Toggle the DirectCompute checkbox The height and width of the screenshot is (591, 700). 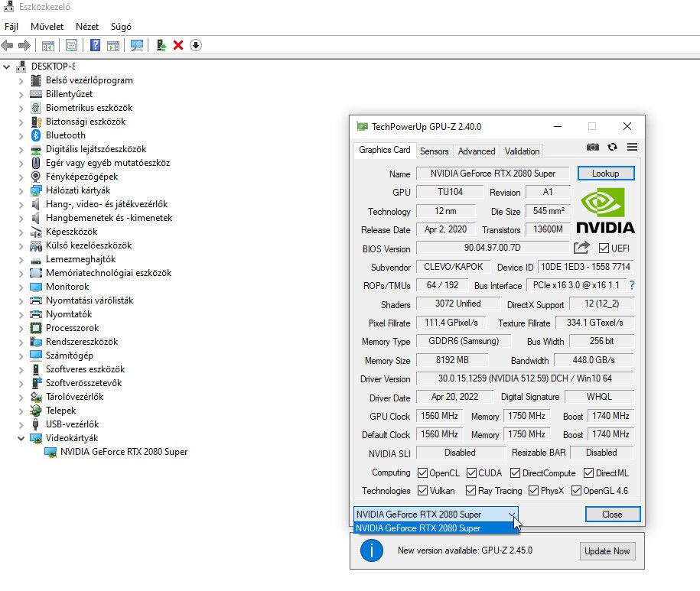click(515, 472)
